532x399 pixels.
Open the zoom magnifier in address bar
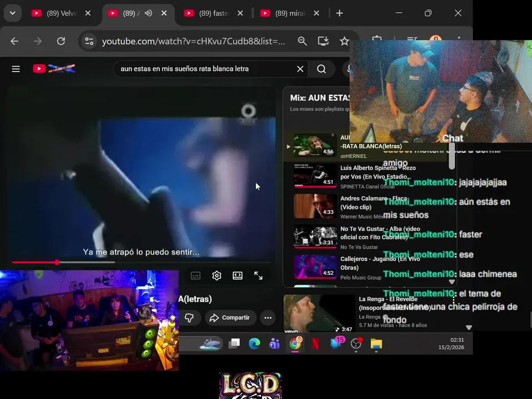pyautogui.click(x=302, y=42)
